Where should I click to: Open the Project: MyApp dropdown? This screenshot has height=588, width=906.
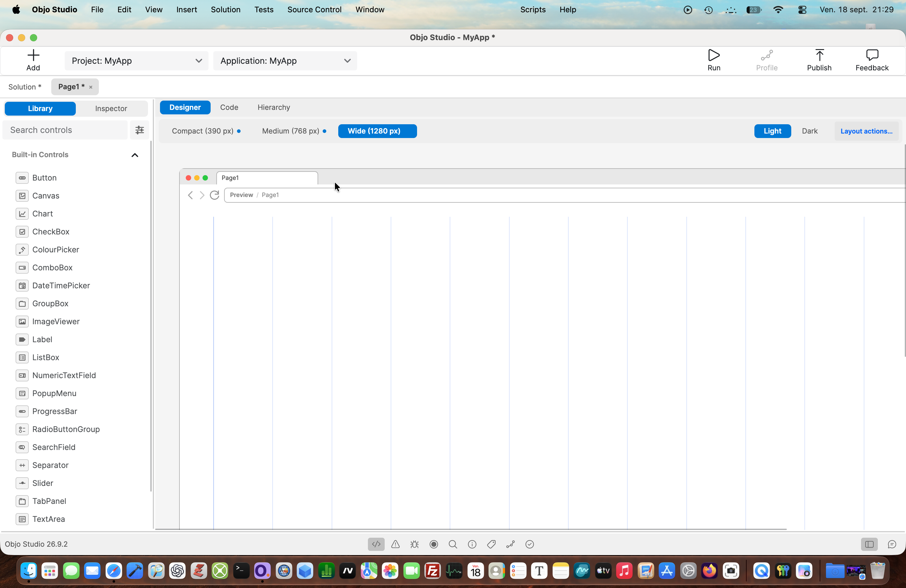click(x=137, y=61)
